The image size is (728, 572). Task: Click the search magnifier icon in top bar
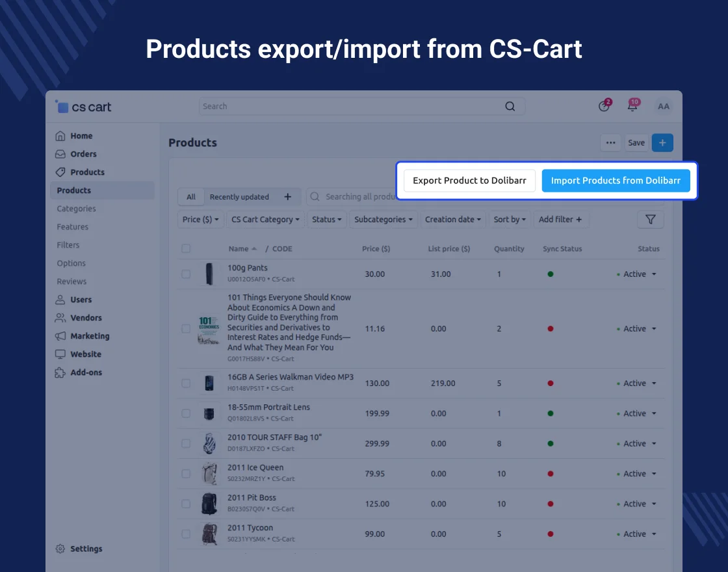click(510, 107)
